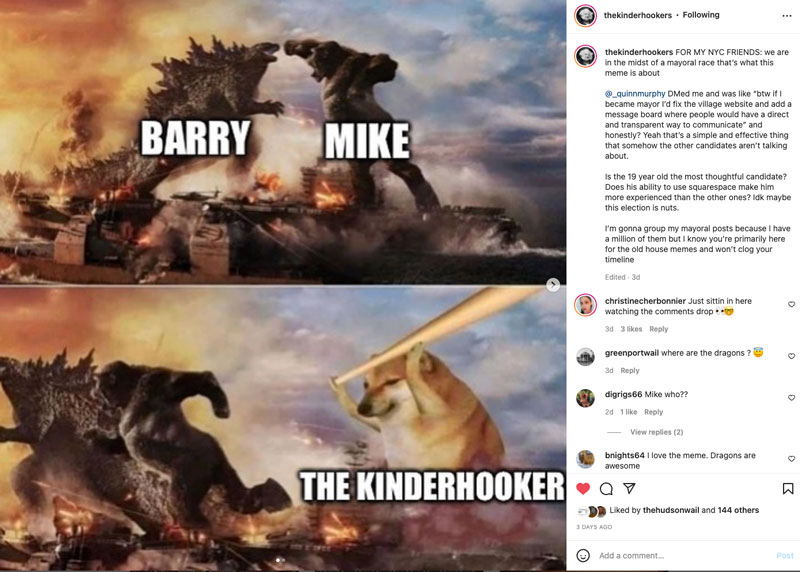
Task: View 3 likes on christinecherbonnier's comment
Action: click(x=631, y=329)
